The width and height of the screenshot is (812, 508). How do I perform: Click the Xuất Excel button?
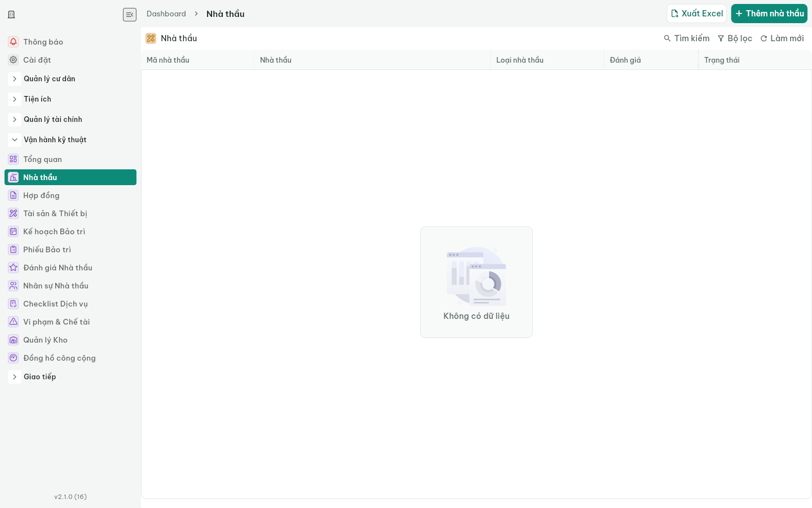pyautogui.click(x=696, y=14)
